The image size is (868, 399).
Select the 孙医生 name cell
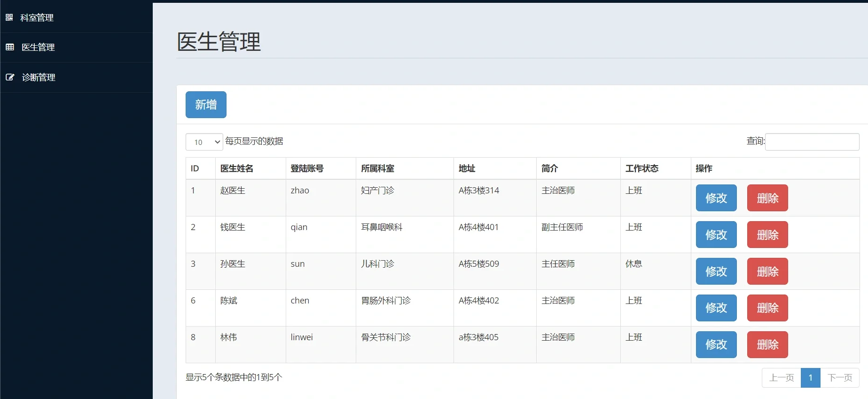(x=250, y=271)
